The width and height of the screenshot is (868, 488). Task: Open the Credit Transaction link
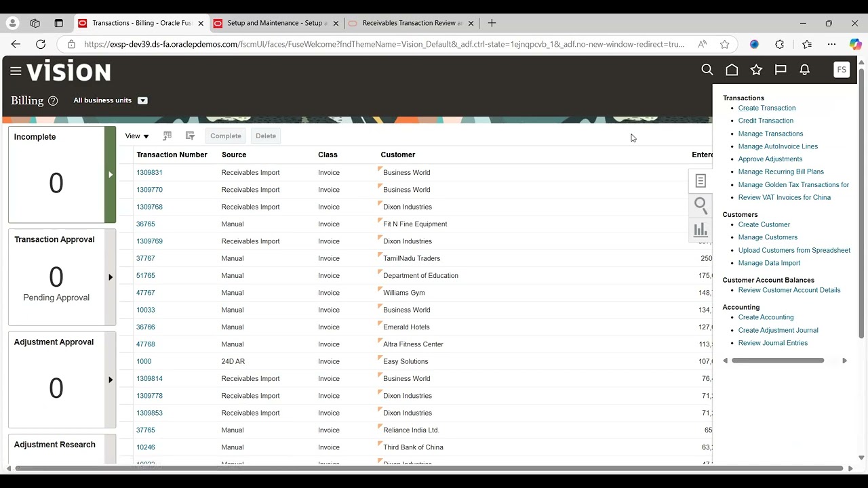point(766,121)
